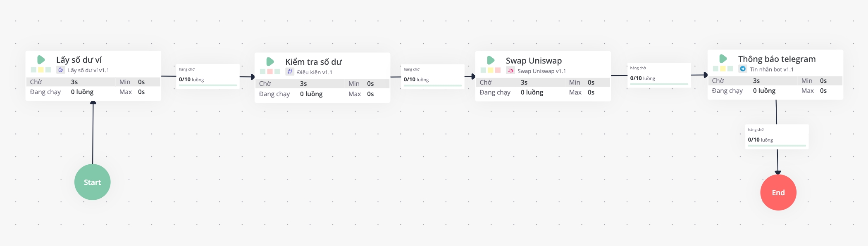This screenshot has width=868, height=246.
Task: Click yellow status square on Thông báo telegram
Action: click(x=723, y=69)
